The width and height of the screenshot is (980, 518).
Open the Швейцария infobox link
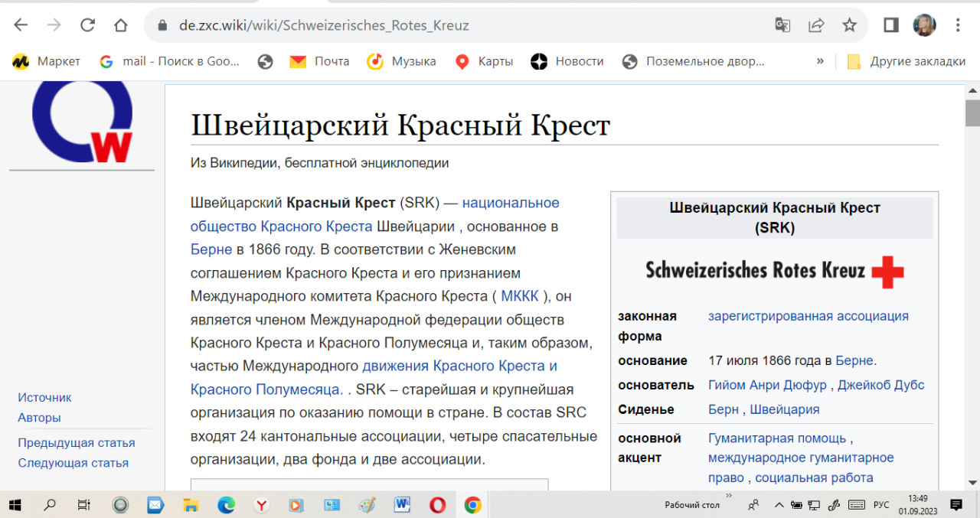785,409
